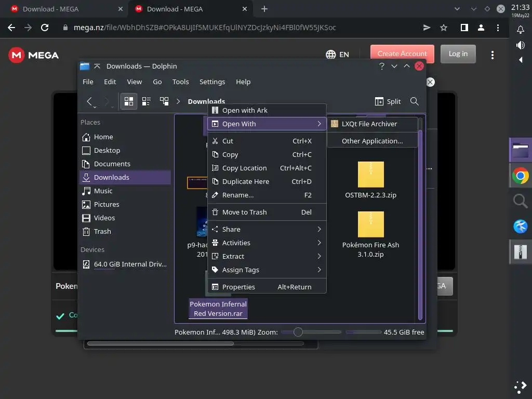The image size is (532, 399).
Task: Go back in the browser
Action: pyautogui.click(x=11, y=28)
